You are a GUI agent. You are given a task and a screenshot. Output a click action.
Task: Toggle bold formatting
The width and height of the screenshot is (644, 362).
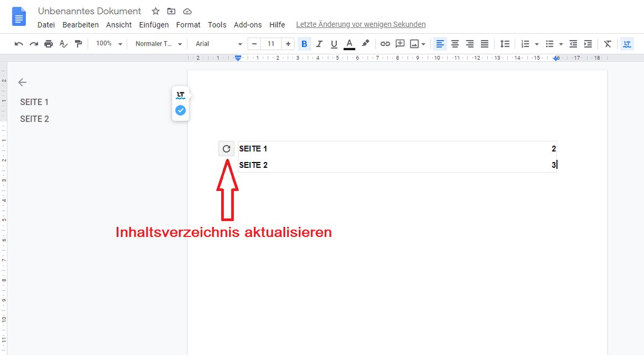tap(305, 43)
